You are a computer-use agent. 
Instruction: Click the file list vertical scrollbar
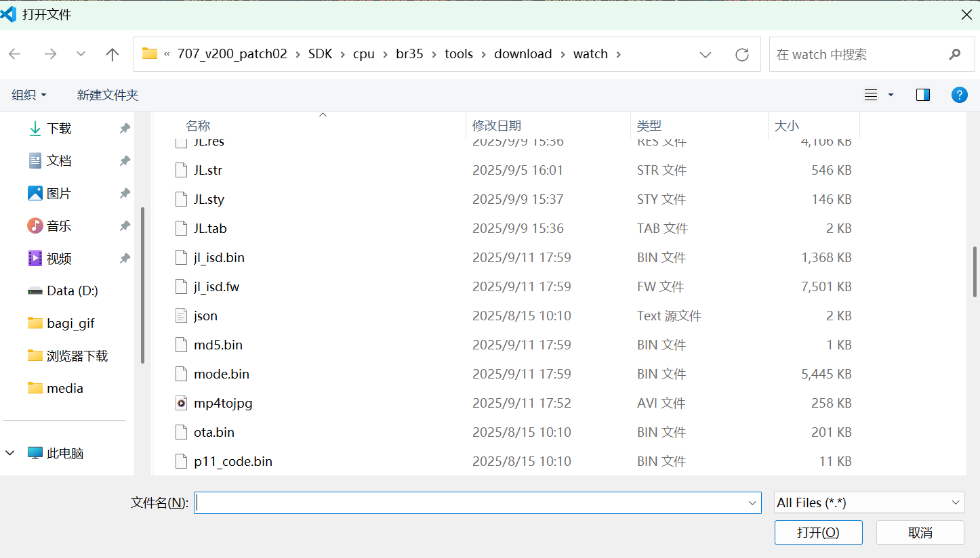[x=975, y=271]
